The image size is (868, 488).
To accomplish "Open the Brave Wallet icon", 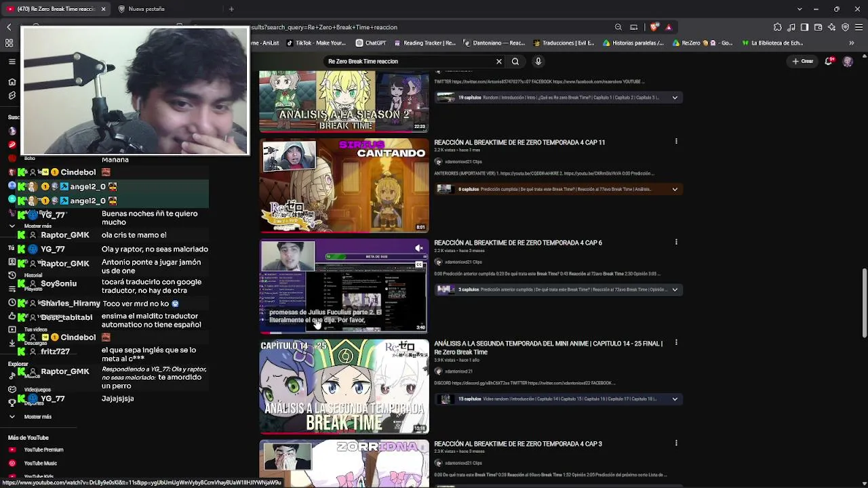I will (818, 27).
